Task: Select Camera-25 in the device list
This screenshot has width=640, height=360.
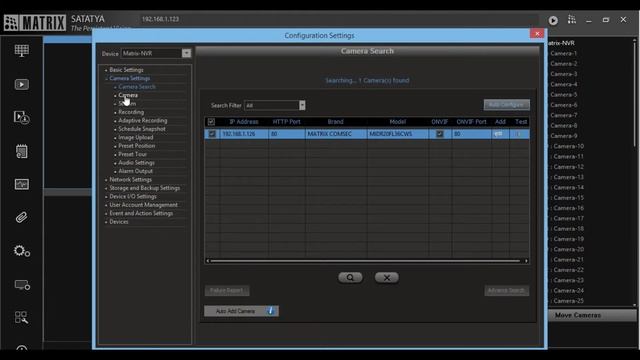Action: (x=569, y=301)
